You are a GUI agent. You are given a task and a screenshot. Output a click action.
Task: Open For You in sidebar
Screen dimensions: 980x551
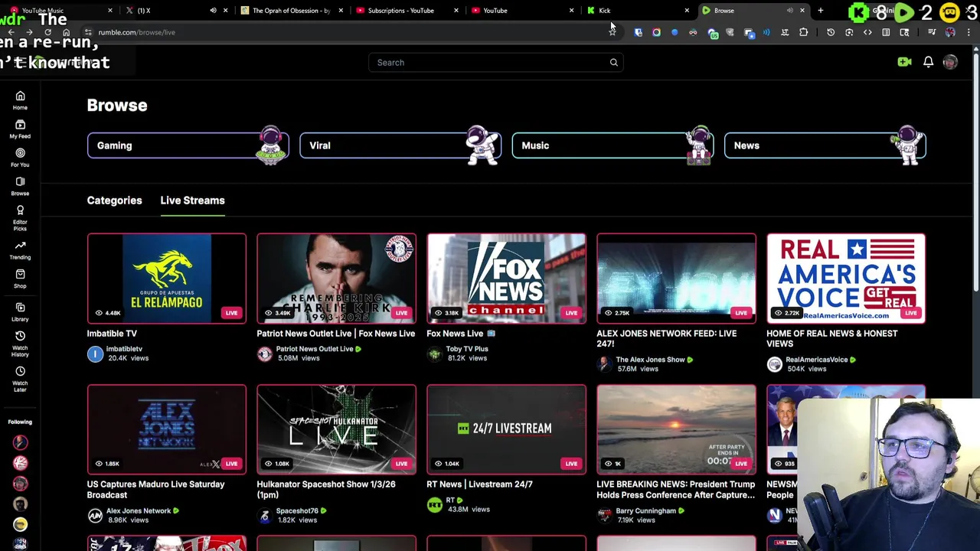pyautogui.click(x=20, y=157)
